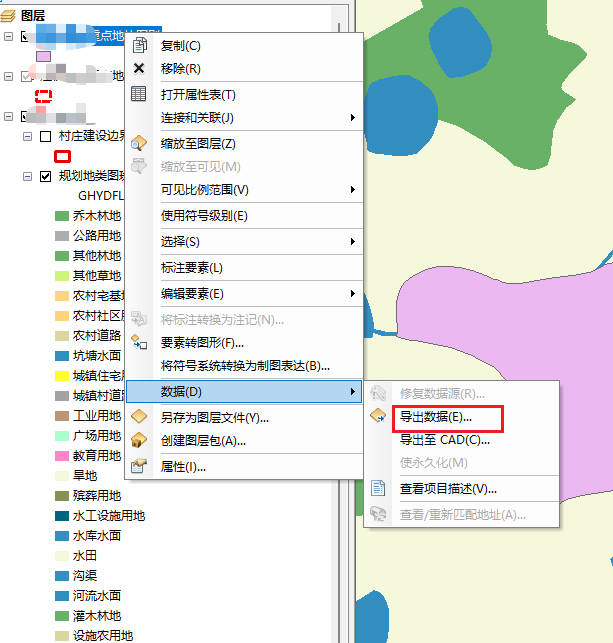
Task: Choose 标注要素(L) label features
Action: pos(192,268)
